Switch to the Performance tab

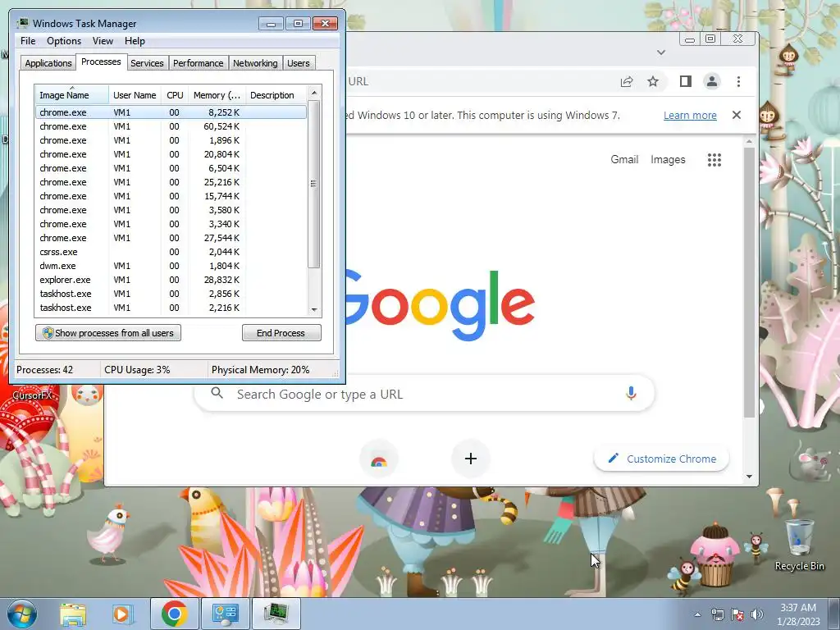click(x=199, y=63)
